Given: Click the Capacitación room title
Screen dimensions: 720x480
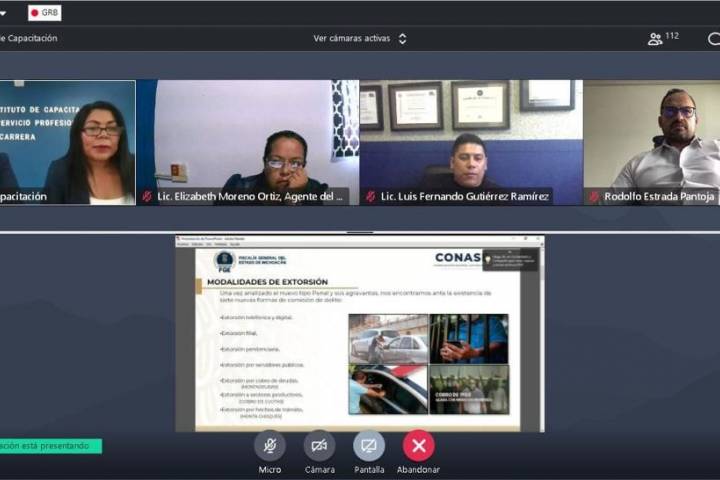Looking at the screenshot, I should click(28, 39).
